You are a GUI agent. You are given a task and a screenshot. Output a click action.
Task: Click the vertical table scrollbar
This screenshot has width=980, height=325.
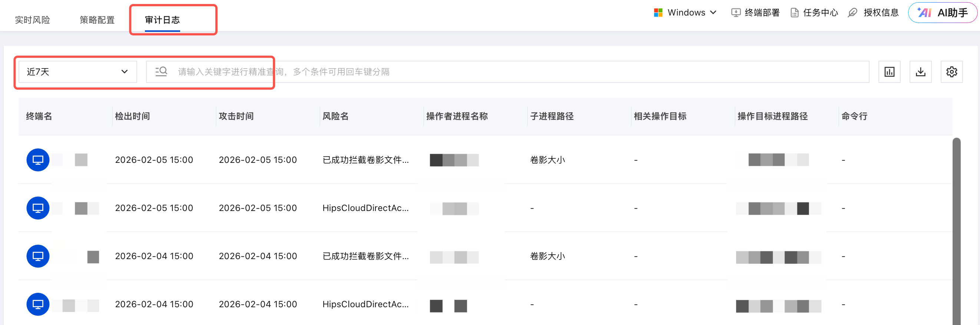point(956,228)
